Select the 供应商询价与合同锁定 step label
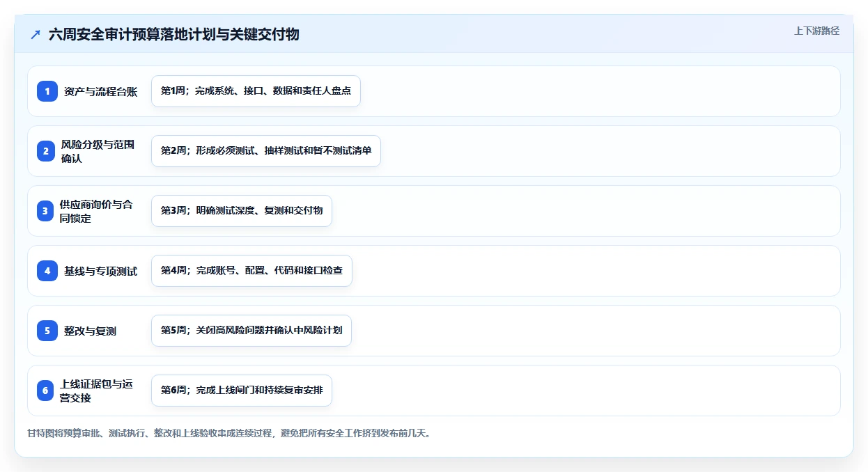This screenshot has height=472, width=868. tap(96, 211)
